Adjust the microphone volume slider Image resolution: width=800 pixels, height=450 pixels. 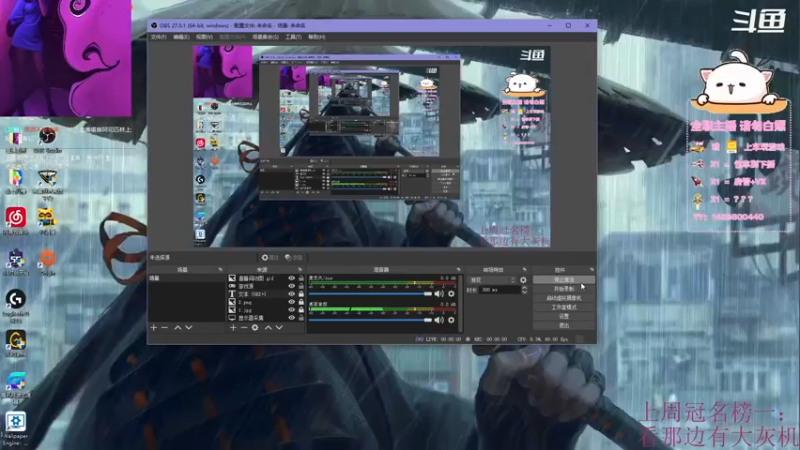[370, 294]
